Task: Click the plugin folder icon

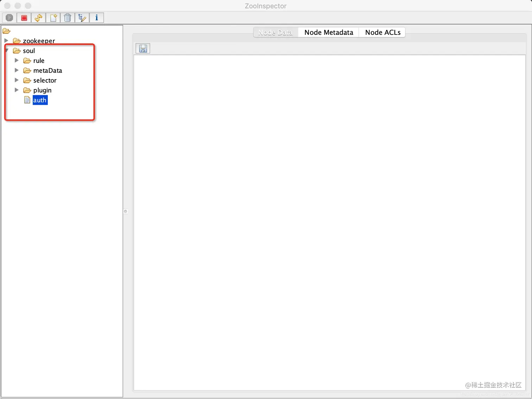Action: pyautogui.click(x=27, y=90)
